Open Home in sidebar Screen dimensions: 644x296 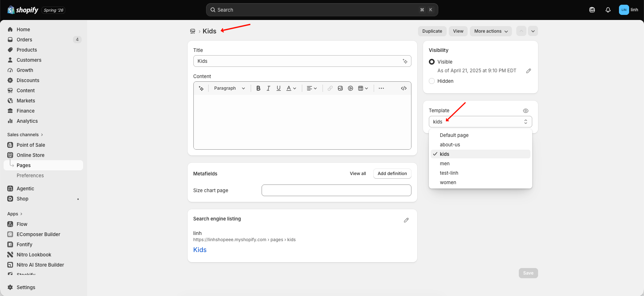coord(44,29)
